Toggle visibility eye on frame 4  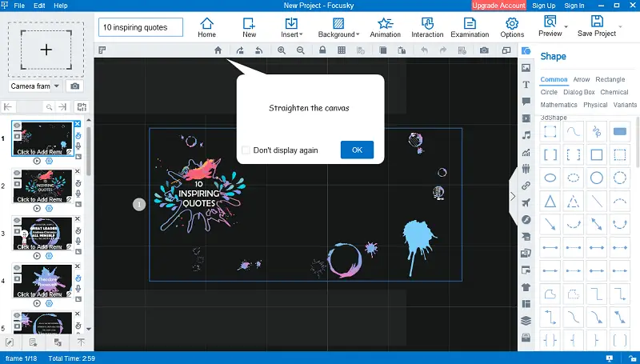coord(17,268)
